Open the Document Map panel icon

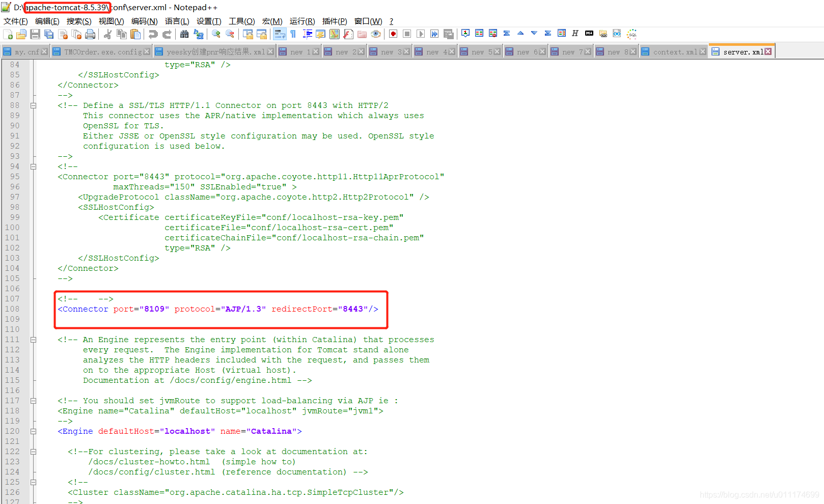coord(335,34)
